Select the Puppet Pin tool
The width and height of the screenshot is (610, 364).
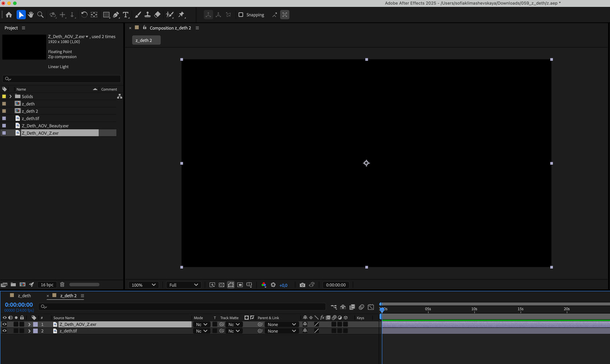pyautogui.click(x=182, y=15)
